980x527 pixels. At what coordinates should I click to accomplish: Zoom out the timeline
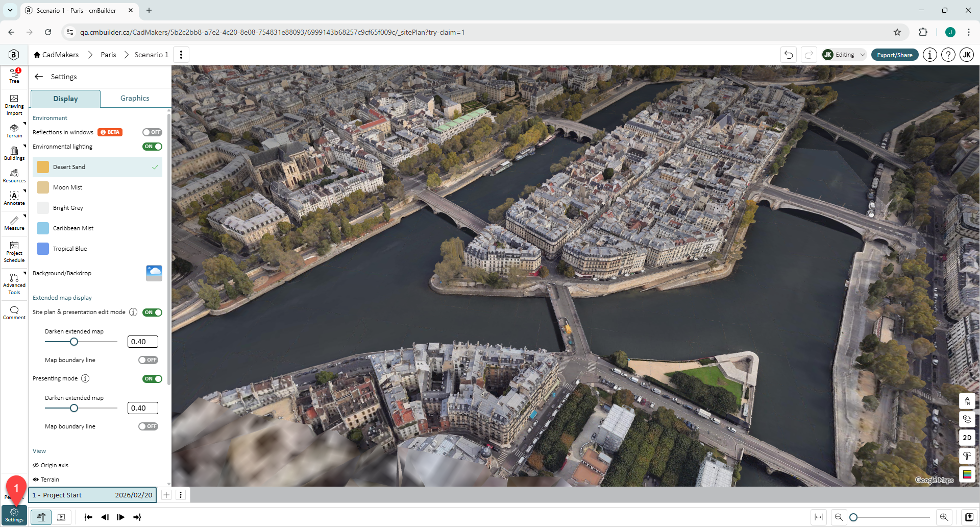(x=839, y=517)
